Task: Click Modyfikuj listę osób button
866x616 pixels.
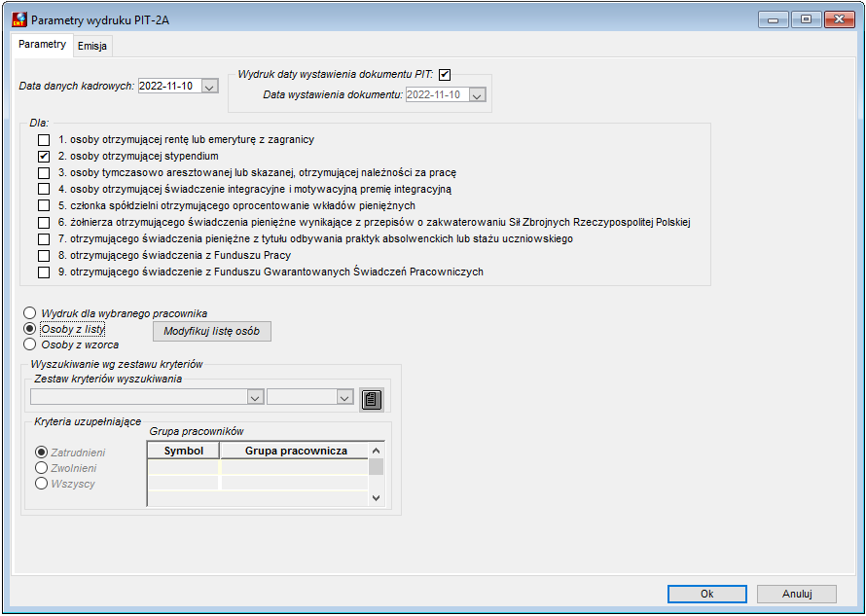Action: click(212, 332)
